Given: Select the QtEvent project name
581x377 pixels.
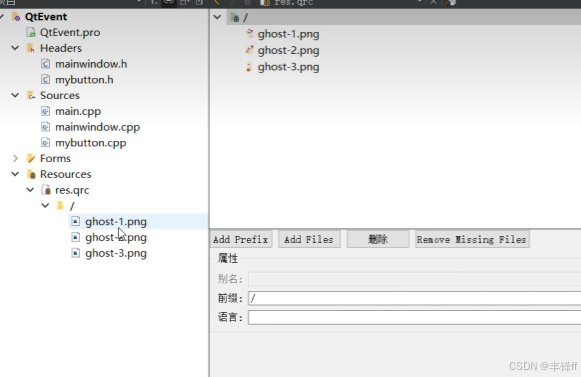Looking at the screenshot, I should (46, 17).
